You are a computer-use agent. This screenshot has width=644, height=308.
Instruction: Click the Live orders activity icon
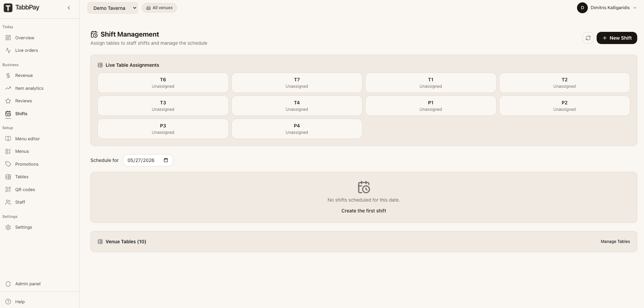tap(8, 50)
